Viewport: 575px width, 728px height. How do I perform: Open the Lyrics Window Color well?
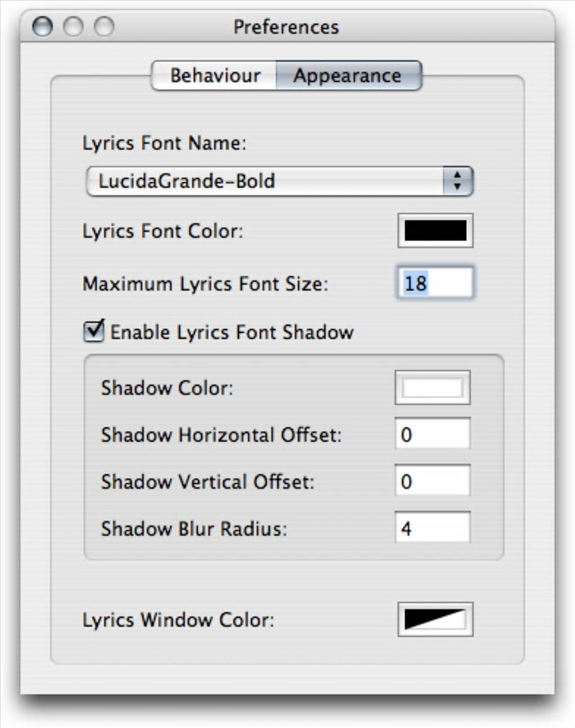(435, 620)
